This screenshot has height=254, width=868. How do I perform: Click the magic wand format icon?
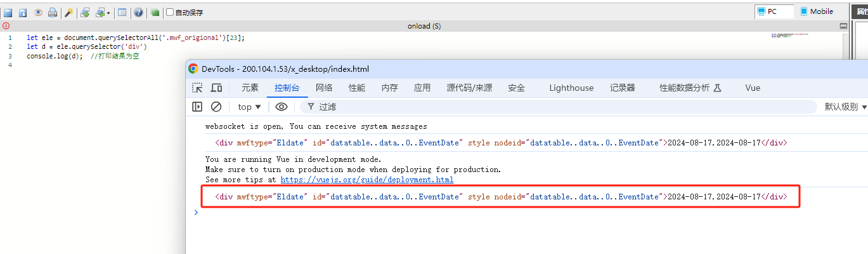tap(69, 13)
